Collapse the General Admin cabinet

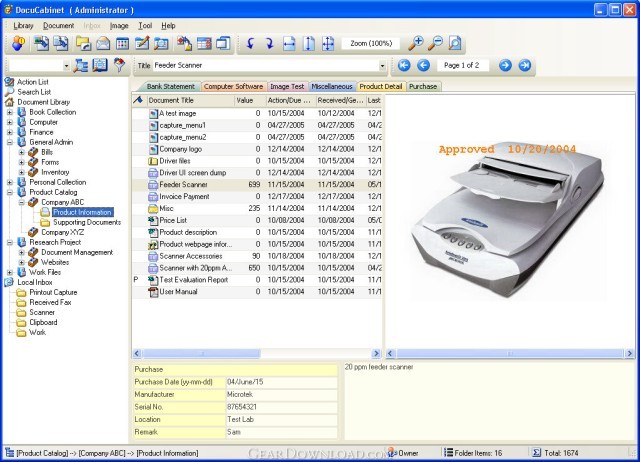[x=10, y=142]
